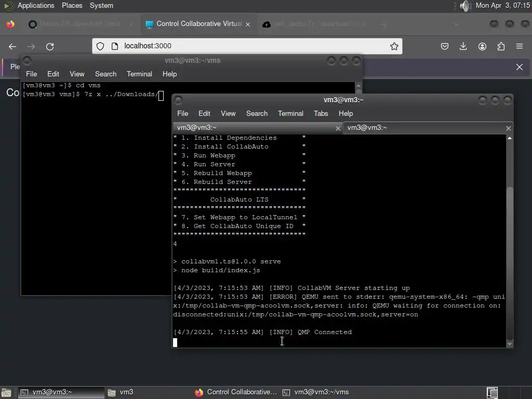532x399 pixels.
Task: Open Tabs menu in front terminal
Action: 321,113
